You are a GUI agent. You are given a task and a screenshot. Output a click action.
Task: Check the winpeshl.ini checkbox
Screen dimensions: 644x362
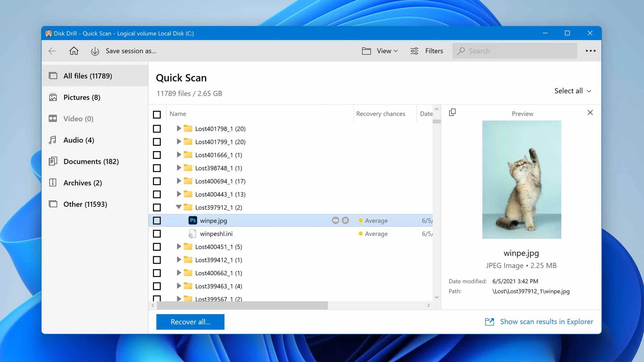coord(157,234)
